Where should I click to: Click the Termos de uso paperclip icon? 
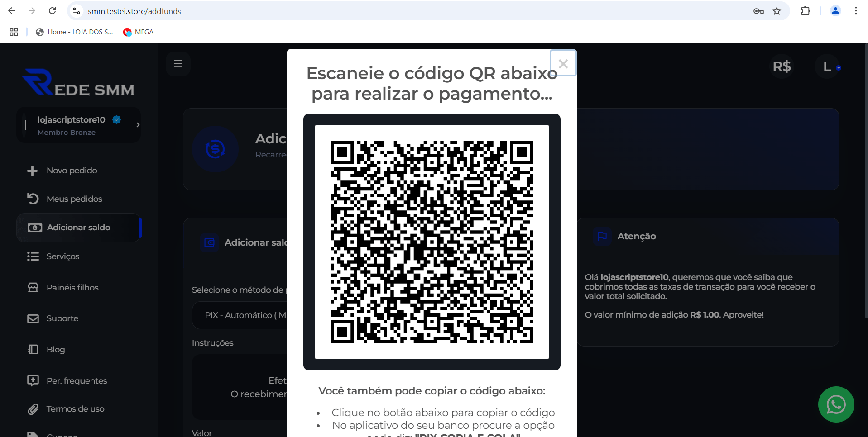tap(33, 409)
